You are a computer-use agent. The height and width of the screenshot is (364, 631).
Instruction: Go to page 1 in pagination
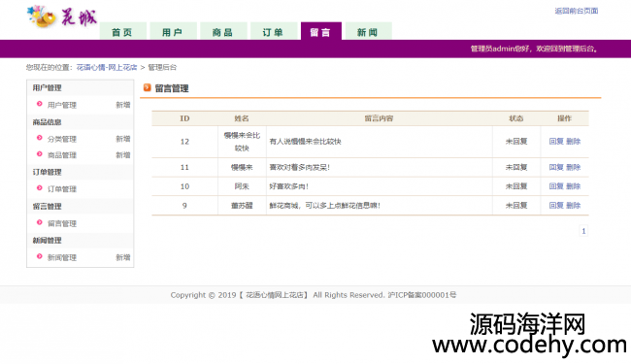[x=583, y=231]
